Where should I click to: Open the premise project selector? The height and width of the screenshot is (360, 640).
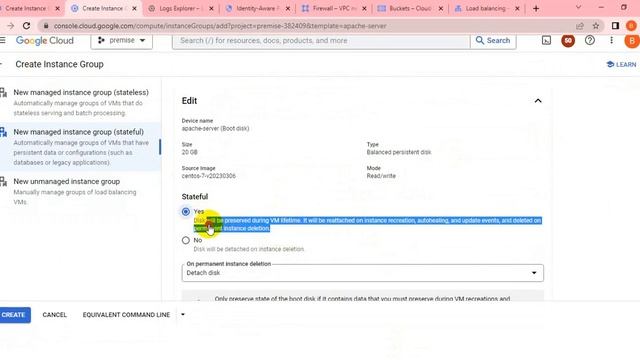[122, 40]
